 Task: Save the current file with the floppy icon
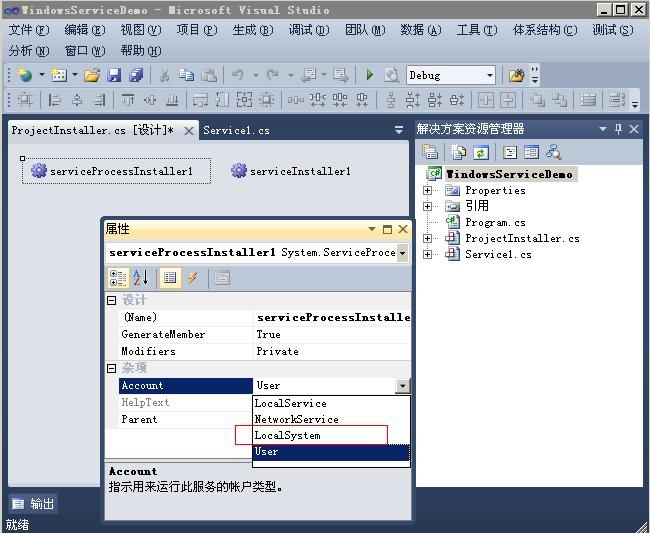114,75
